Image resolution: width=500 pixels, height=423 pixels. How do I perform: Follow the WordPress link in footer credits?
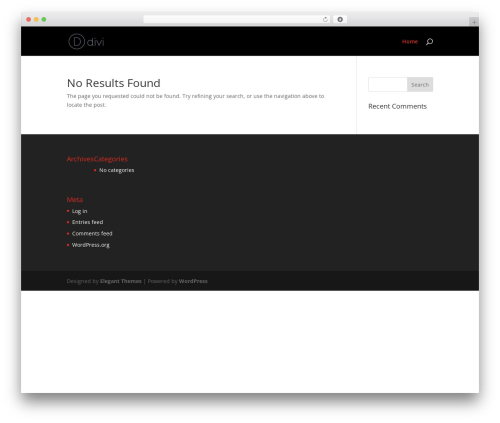193,281
